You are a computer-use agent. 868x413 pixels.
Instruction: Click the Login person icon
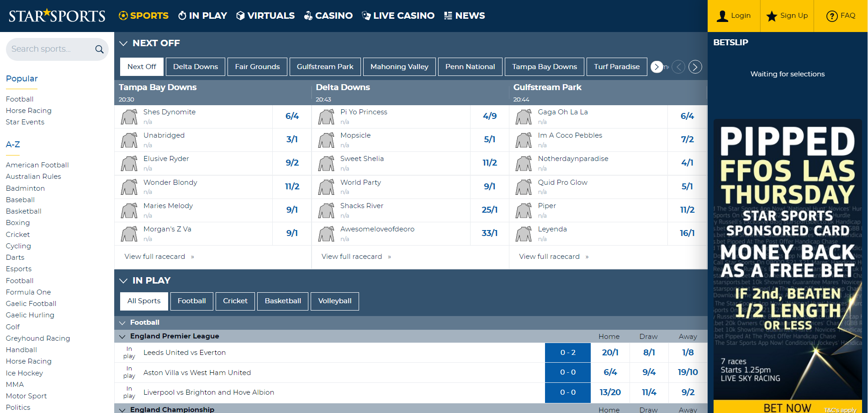click(722, 16)
